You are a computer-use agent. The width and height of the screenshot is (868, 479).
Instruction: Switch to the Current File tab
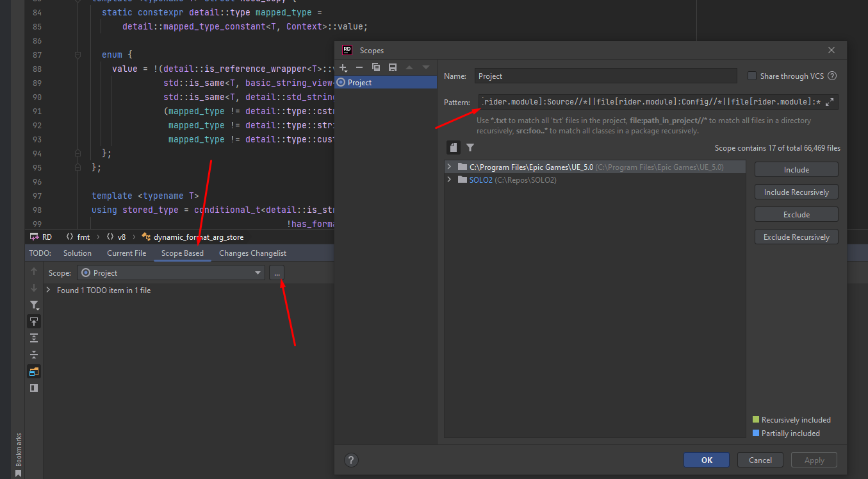[126, 253]
